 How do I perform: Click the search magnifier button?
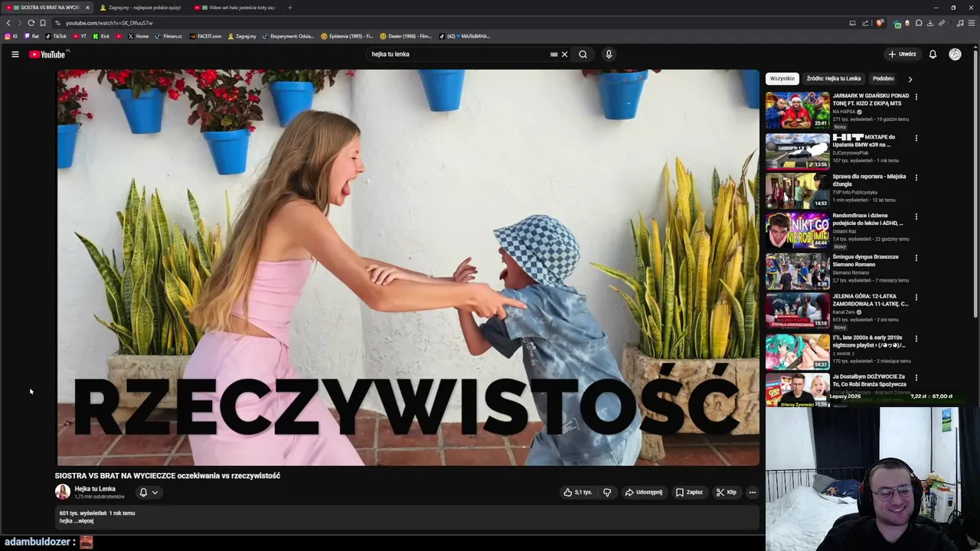[583, 54]
